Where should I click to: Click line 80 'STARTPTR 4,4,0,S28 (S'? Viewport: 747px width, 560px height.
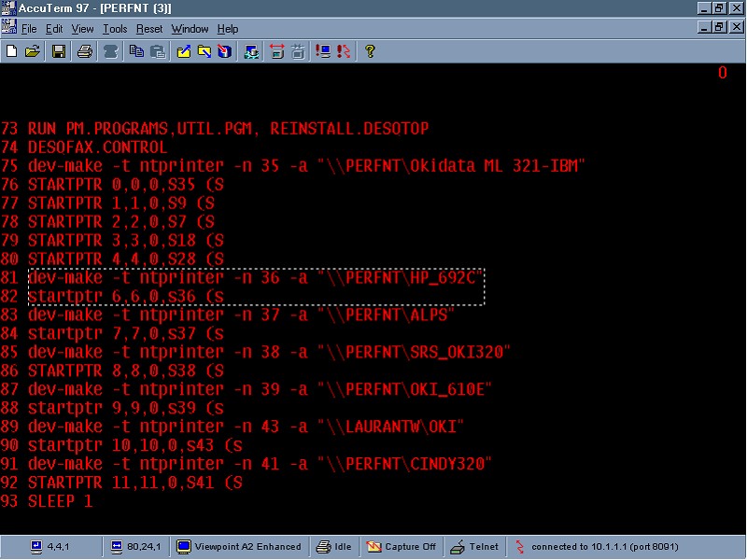click(x=126, y=259)
